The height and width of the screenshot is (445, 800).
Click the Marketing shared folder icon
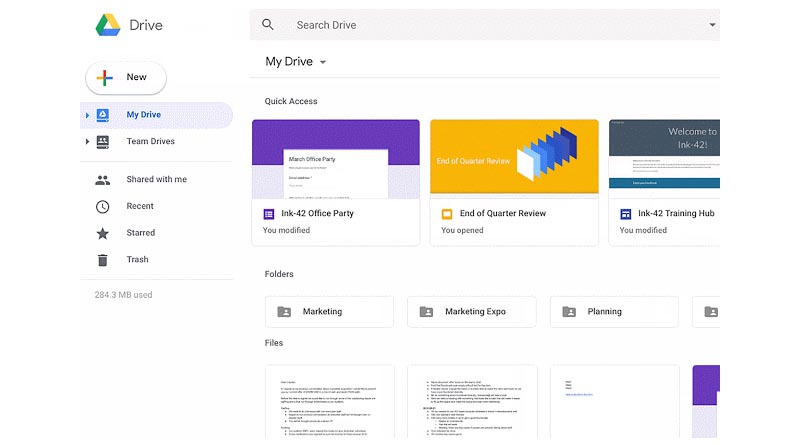coord(284,312)
